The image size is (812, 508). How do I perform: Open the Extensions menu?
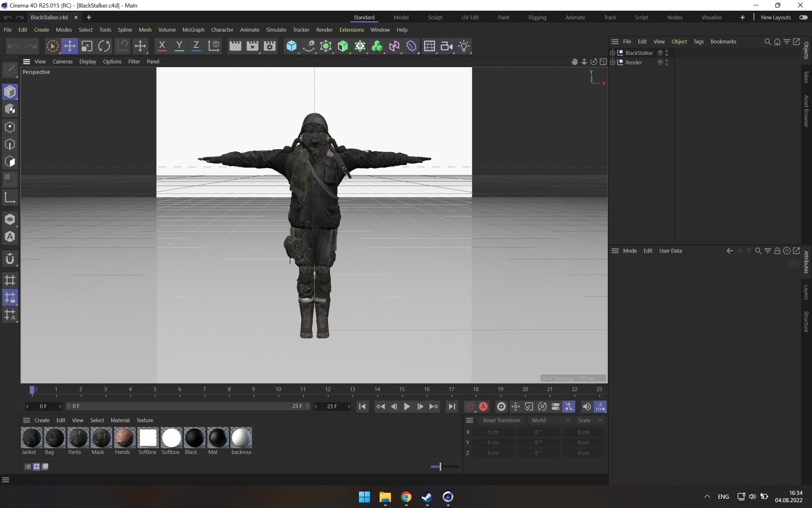tap(351, 30)
